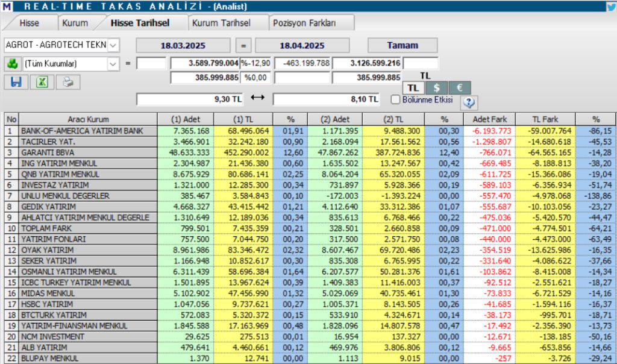Export table to Excel icon
Viewport: 617px width, 364px height.
pos(42,82)
